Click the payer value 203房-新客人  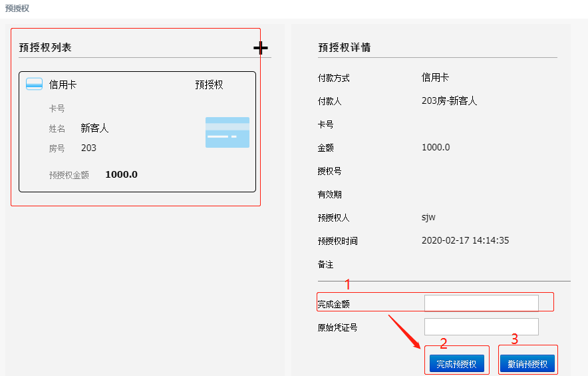click(449, 101)
